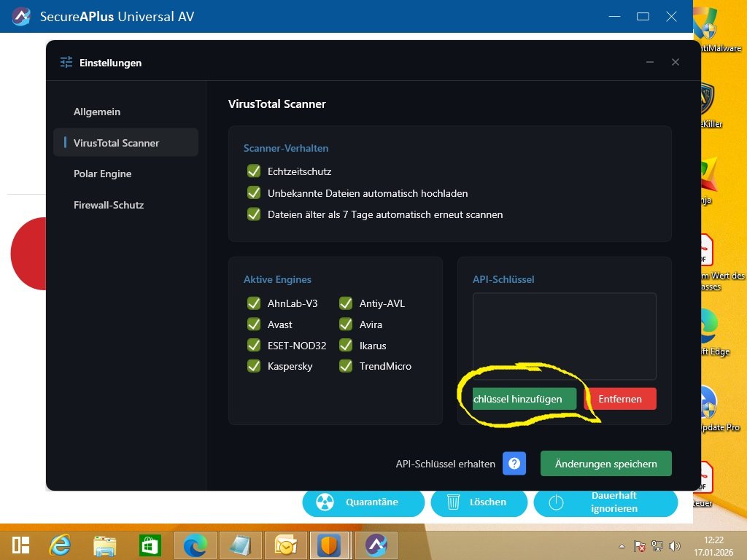Launch Internet Explorer from taskbar
Viewport: 747px width, 560px height.
(60, 545)
